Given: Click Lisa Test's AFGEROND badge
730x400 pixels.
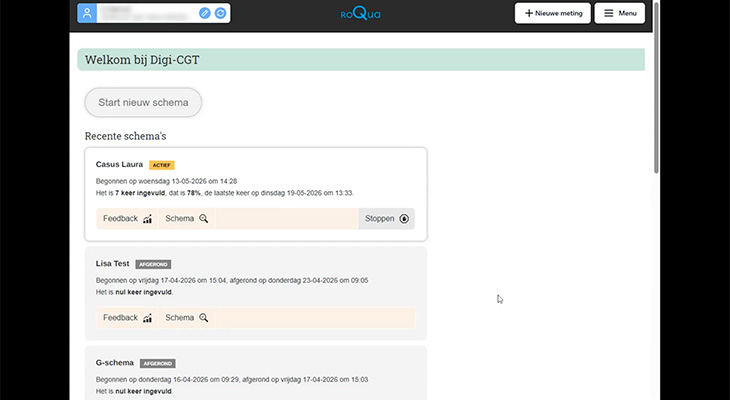Looking at the screenshot, I should (x=153, y=264).
